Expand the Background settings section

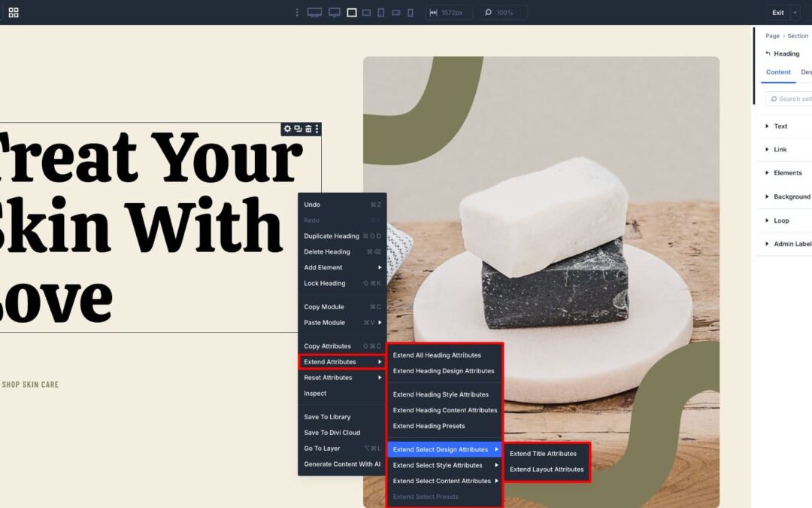(789, 196)
